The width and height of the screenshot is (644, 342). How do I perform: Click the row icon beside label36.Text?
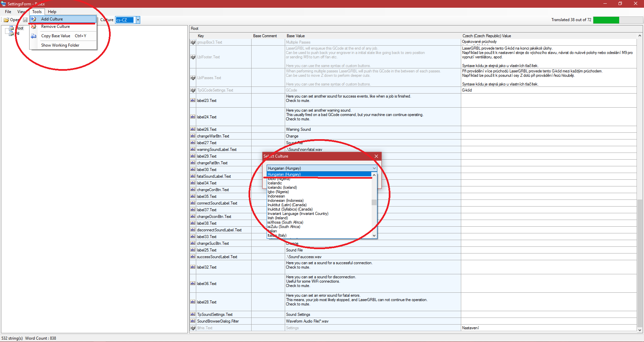(x=193, y=283)
